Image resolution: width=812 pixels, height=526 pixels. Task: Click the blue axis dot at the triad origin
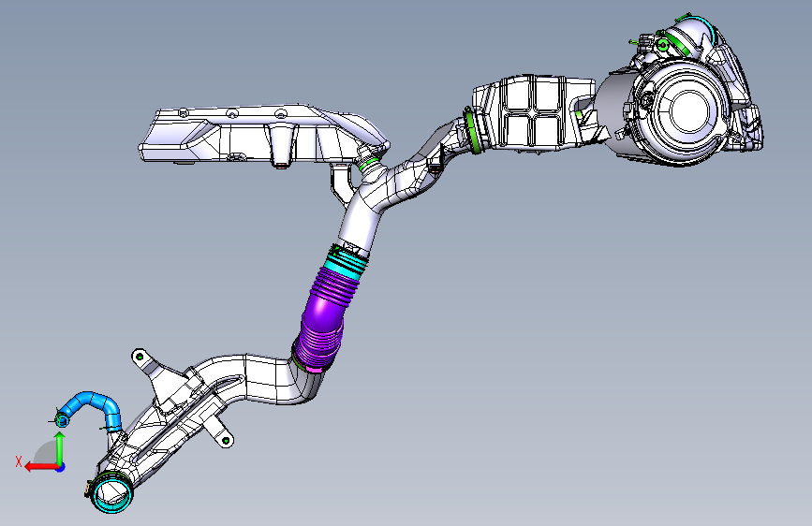click(x=61, y=467)
